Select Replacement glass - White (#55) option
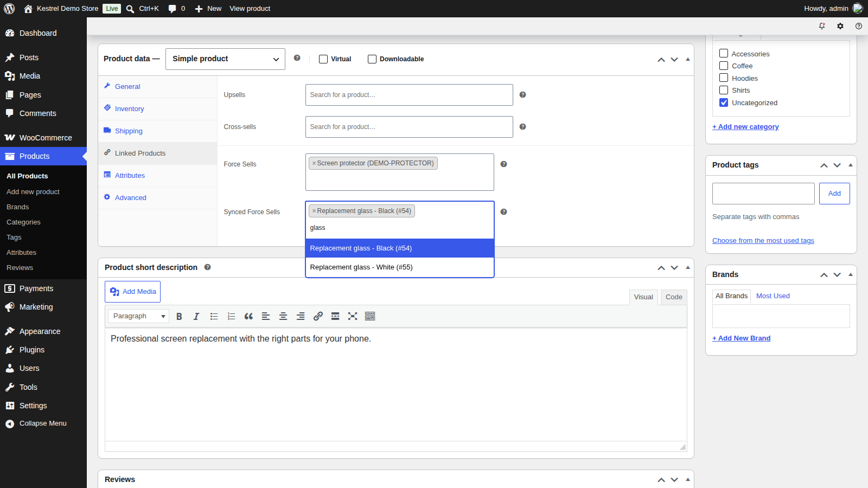The height and width of the screenshot is (488, 868). click(x=400, y=267)
